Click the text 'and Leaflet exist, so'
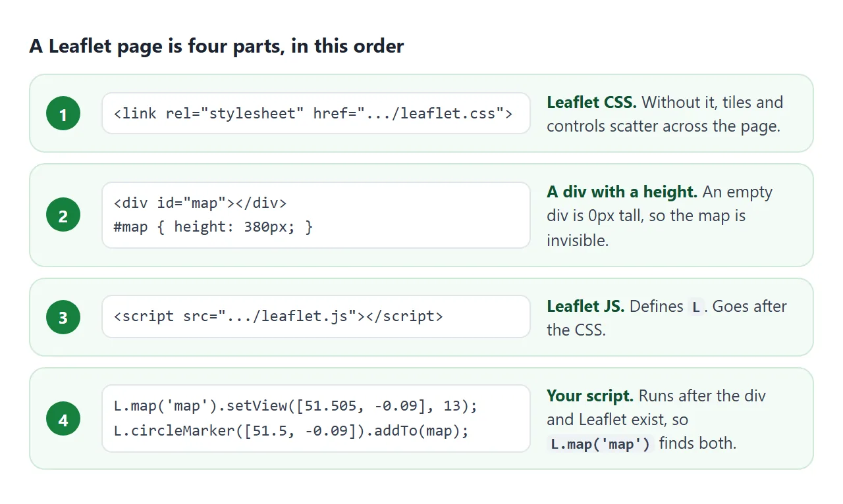 click(x=618, y=419)
